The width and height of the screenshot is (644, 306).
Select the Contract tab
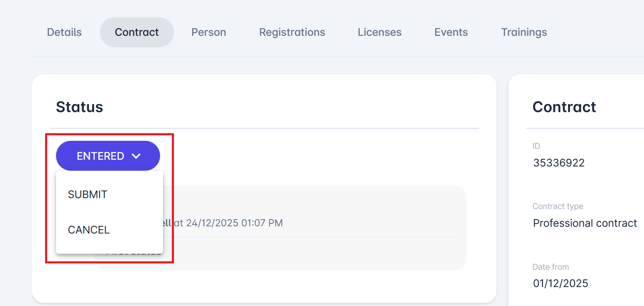137,32
